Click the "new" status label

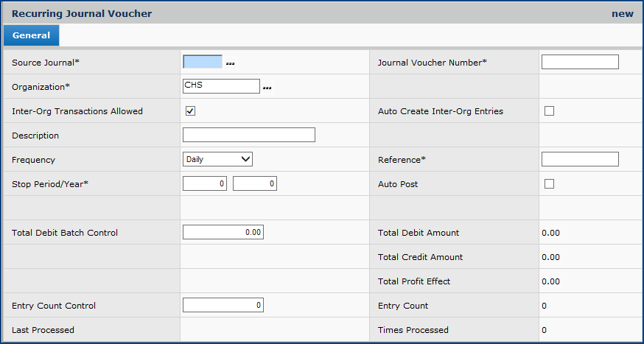click(x=622, y=13)
